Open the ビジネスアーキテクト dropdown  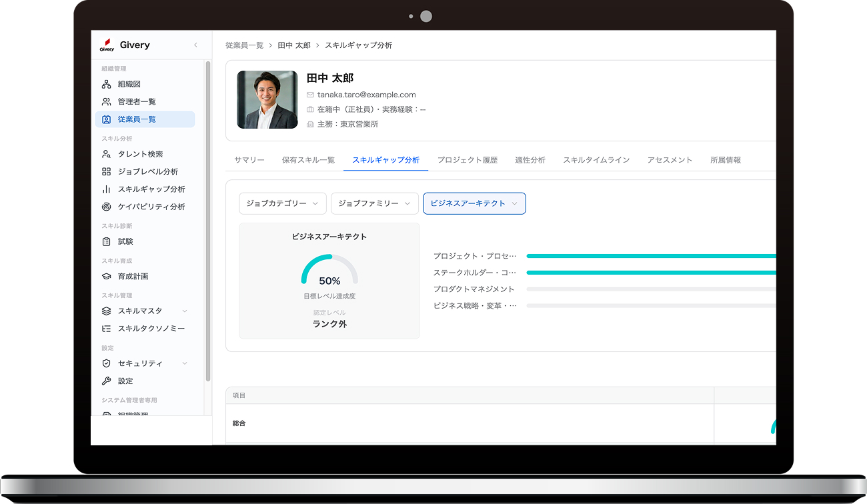pos(474,203)
